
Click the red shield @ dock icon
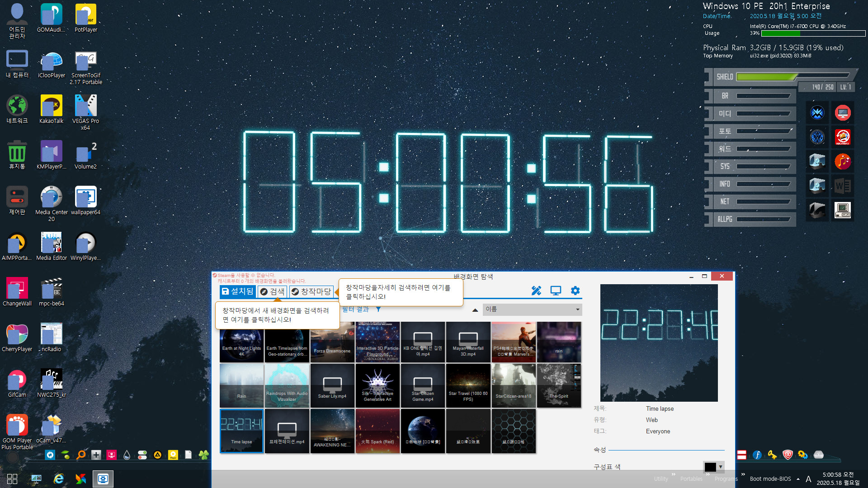click(x=788, y=455)
